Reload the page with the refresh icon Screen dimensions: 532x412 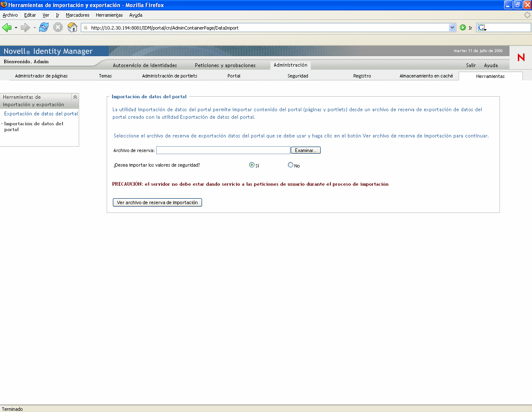(x=44, y=27)
